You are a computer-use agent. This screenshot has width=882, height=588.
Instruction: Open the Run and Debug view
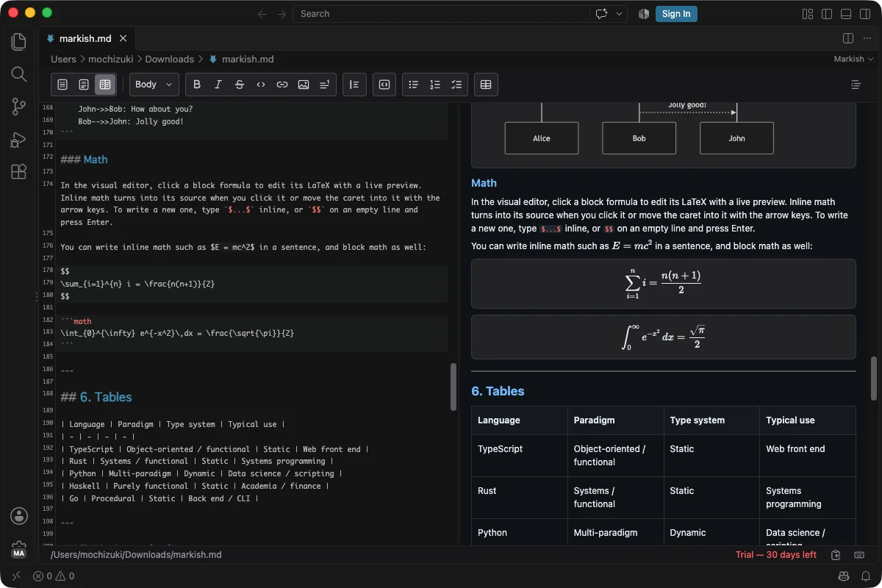(x=19, y=139)
